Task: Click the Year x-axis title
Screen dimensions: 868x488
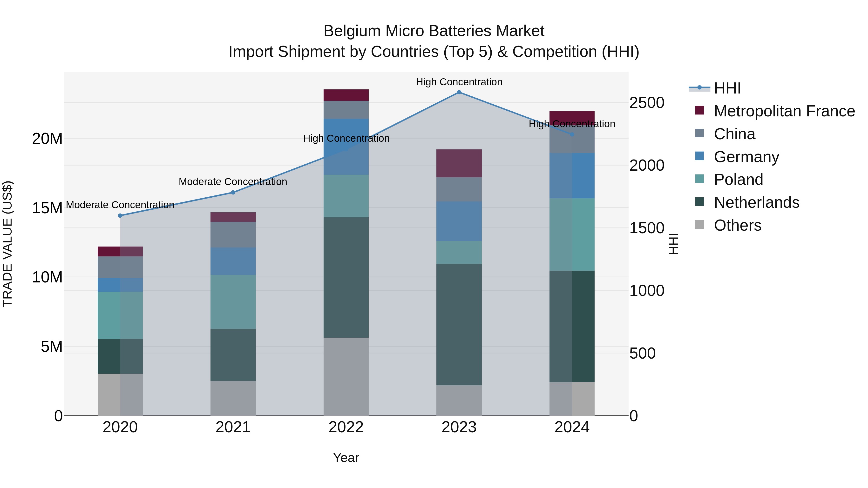Action: [346, 458]
